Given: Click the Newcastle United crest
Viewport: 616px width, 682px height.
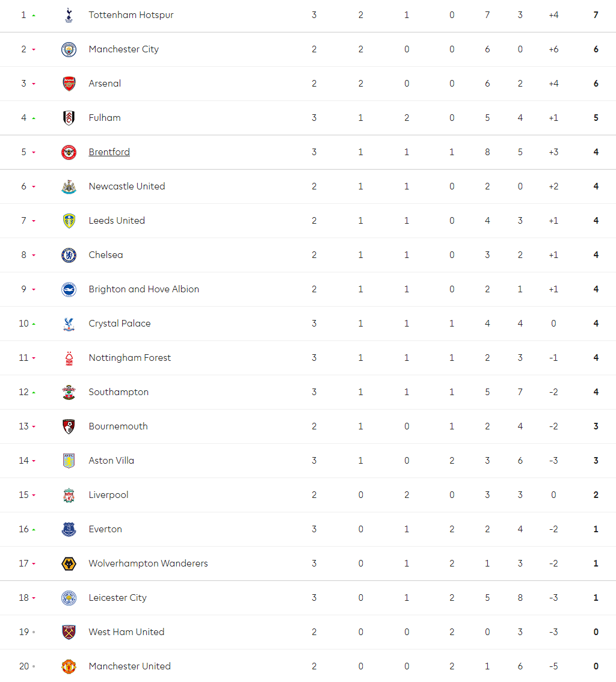Looking at the screenshot, I should [69, 186].
